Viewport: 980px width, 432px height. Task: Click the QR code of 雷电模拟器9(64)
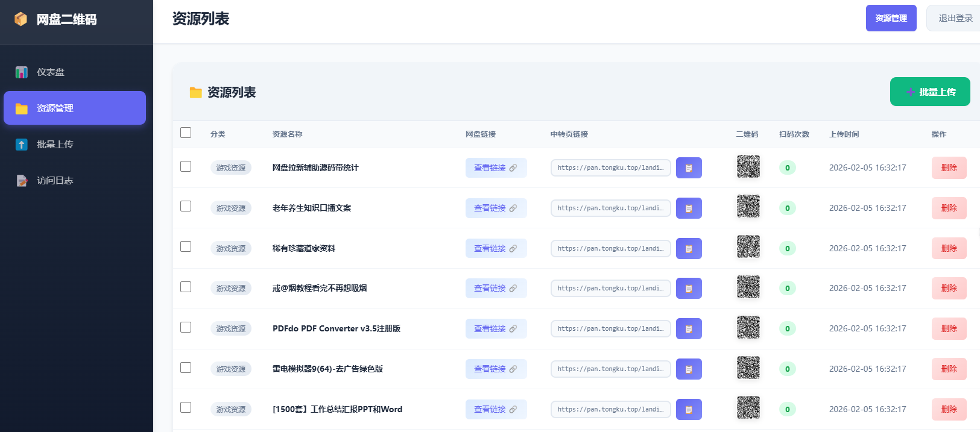748,368
